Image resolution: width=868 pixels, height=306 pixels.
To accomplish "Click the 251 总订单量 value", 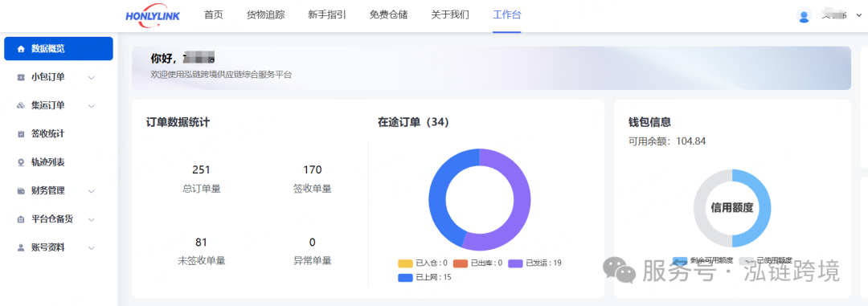I will click(x=201, y=170).
